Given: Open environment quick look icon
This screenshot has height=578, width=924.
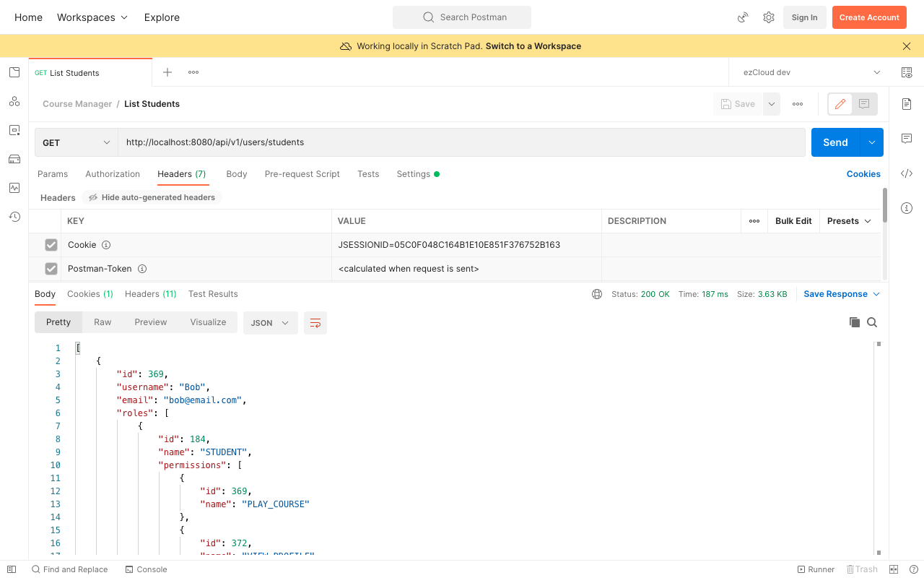Looking at the screenshot, I should pos(907,72).
